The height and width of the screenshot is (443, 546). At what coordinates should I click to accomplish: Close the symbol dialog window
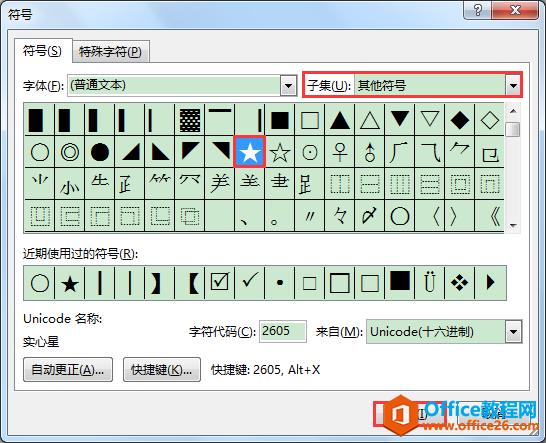515,10
